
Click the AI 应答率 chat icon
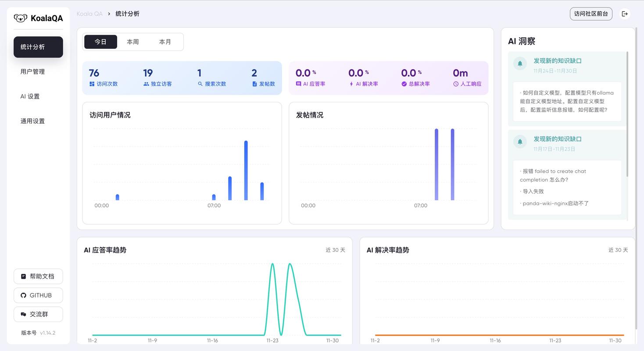point(298,84)
